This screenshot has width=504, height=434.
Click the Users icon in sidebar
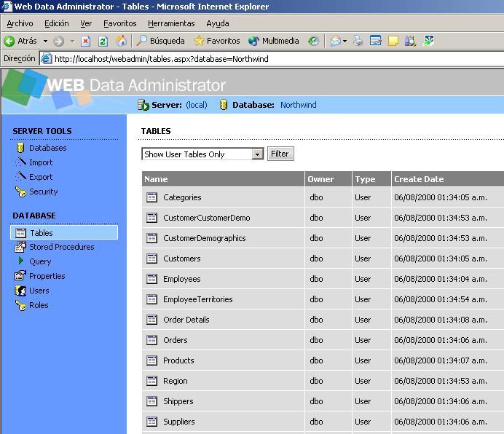click(x=20, y=291)
